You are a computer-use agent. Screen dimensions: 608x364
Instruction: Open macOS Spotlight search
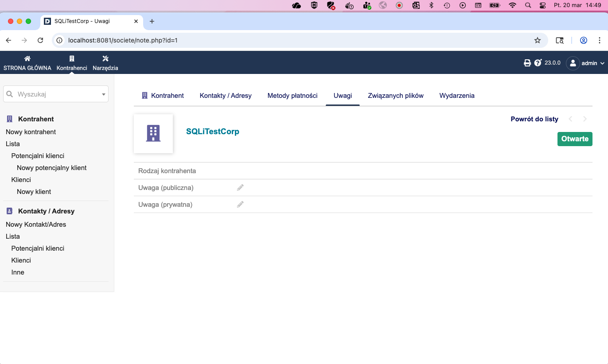pos(528,5)
